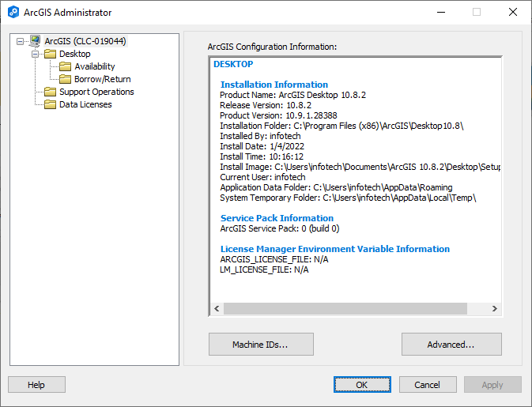Click the computer icon beside ArcGIS (CLC-019044)
The image size is (532, 407).
35,41
